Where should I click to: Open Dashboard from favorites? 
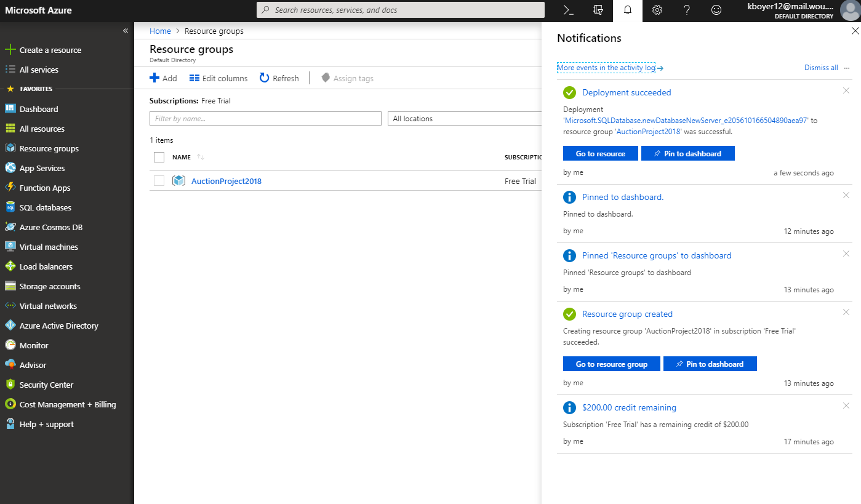(x=39, y=109)
